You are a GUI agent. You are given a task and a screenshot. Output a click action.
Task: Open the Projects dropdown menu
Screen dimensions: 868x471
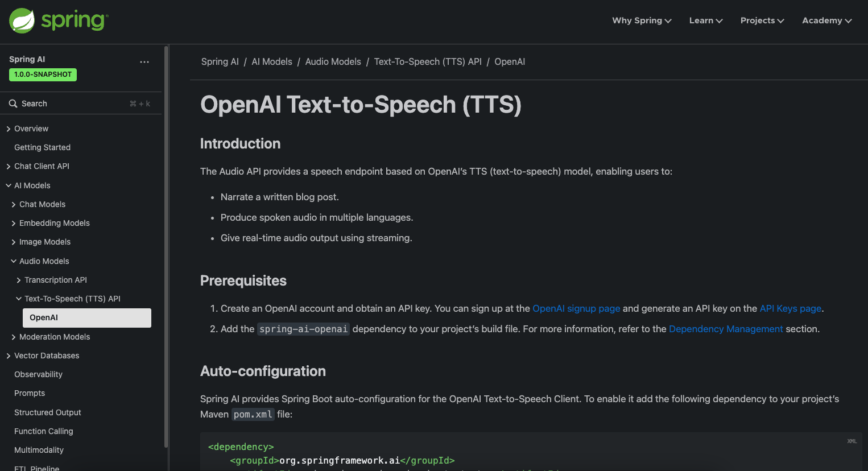pos(762,20)
